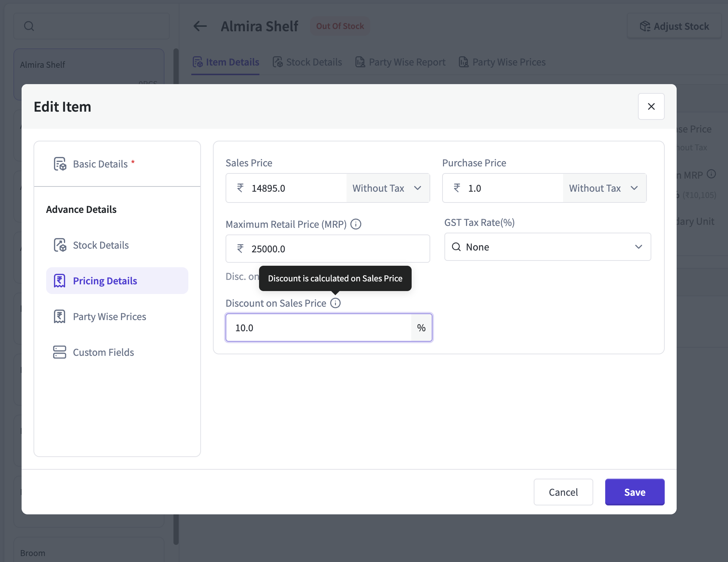Open Purchase Price Without Tax dropdown

point(604,188)
